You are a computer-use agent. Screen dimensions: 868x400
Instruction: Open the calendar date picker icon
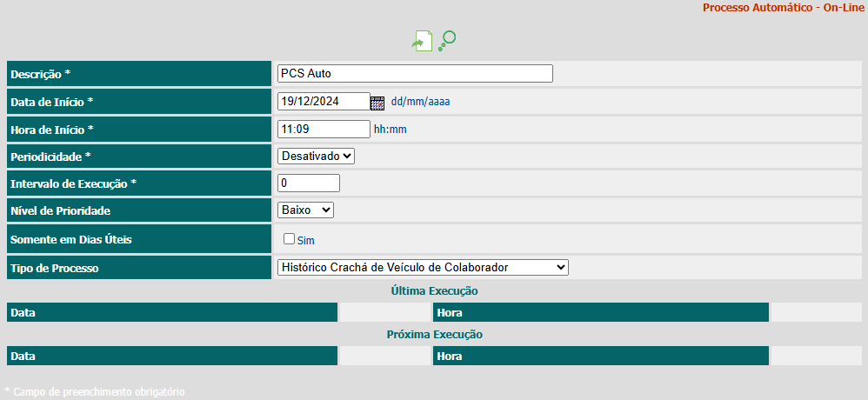pos(377,103)
